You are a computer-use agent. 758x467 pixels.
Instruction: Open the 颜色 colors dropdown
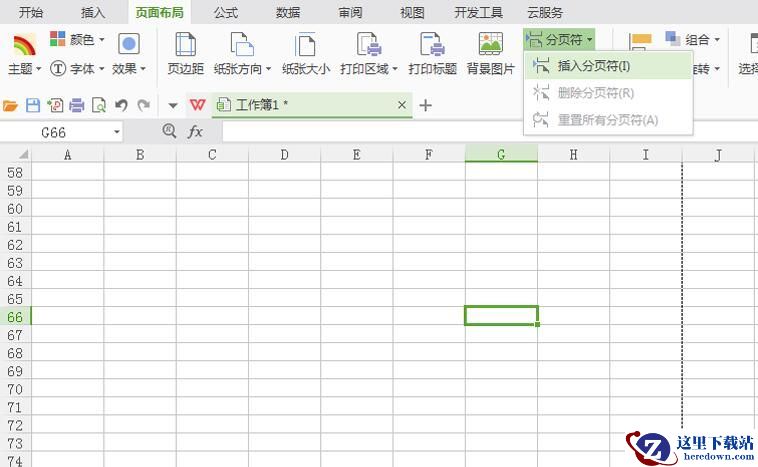(77, 39)
